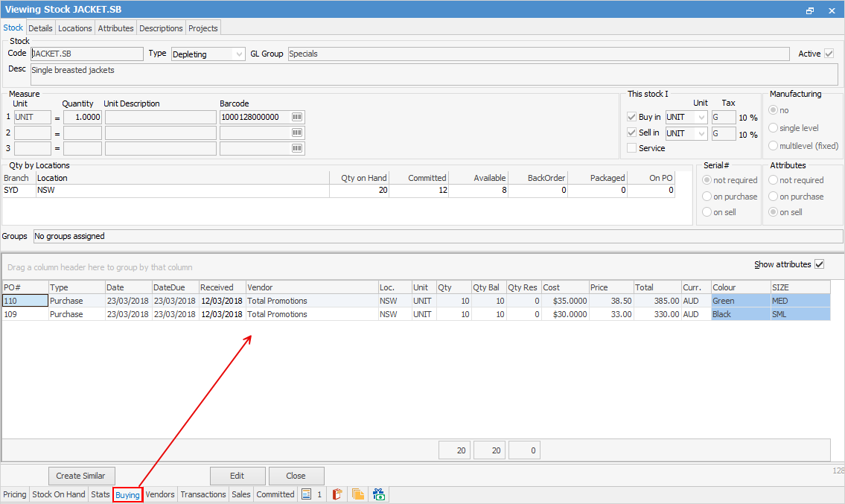Screen dimensions: 845x504
Task: Click the barcode icon on measure row 1
Action: 297,118
